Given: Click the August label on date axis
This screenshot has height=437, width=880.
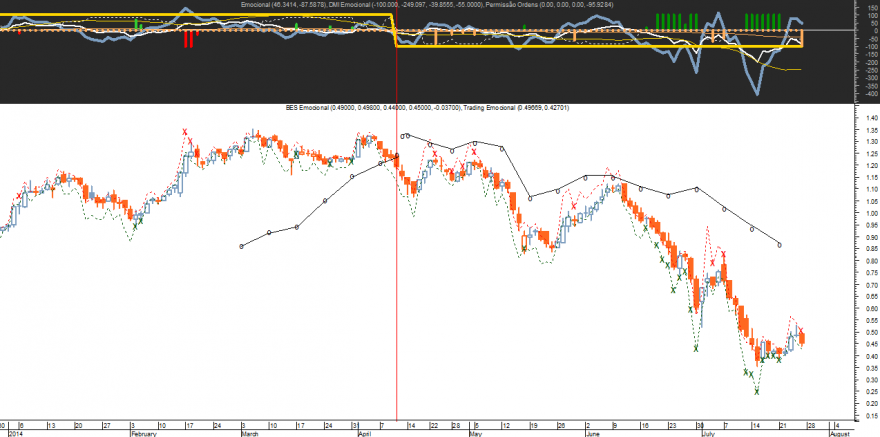Looking at the screenshot, I should pos(839,434).
